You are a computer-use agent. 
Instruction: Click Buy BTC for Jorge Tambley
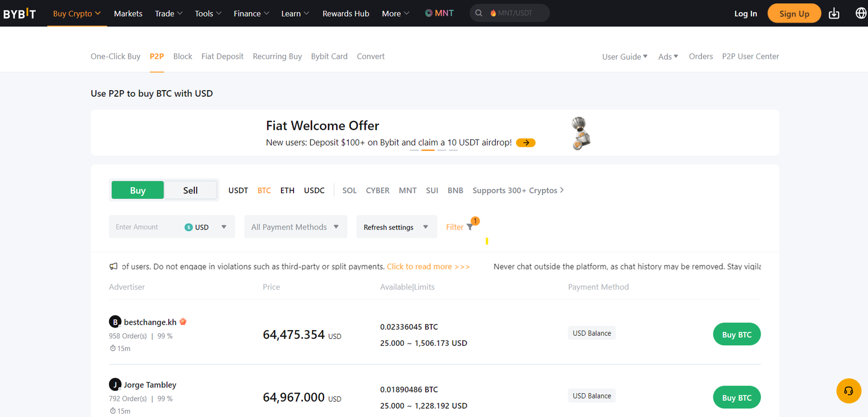pos(737,397)
